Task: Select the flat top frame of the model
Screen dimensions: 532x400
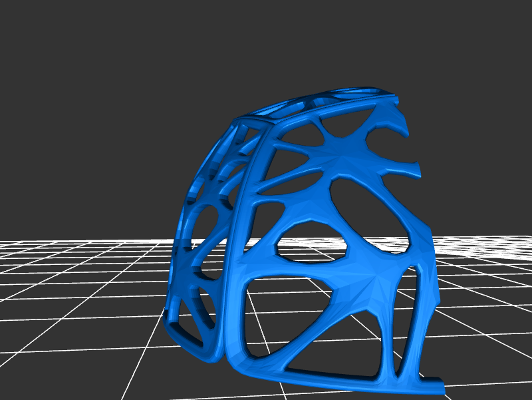Action: (x=319, y=102)
